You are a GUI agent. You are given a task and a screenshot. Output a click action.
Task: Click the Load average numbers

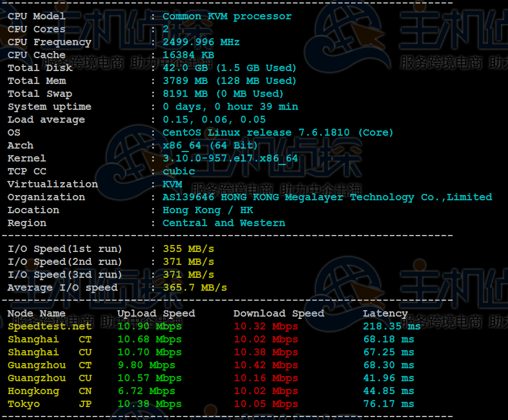pos(214,120)
